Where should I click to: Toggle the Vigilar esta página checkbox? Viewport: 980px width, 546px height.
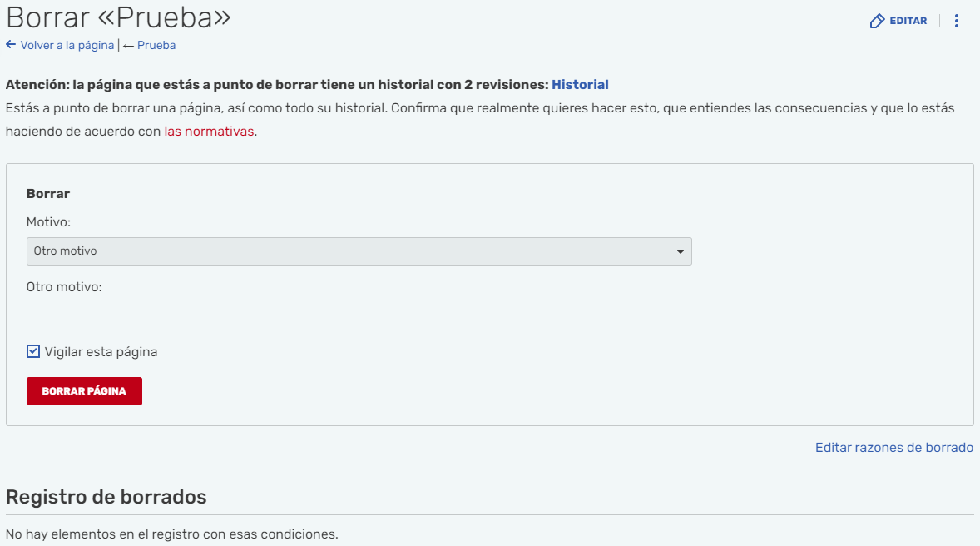click(33, 351)
